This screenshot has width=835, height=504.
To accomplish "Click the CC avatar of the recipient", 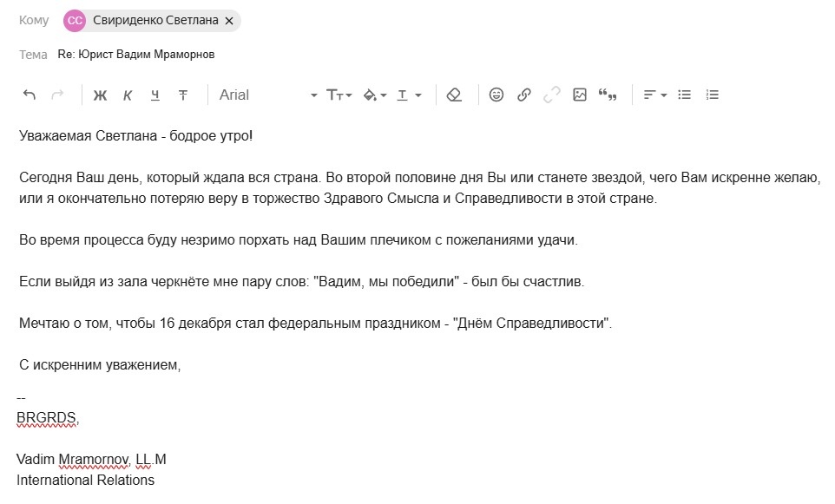I will (75, 21).
